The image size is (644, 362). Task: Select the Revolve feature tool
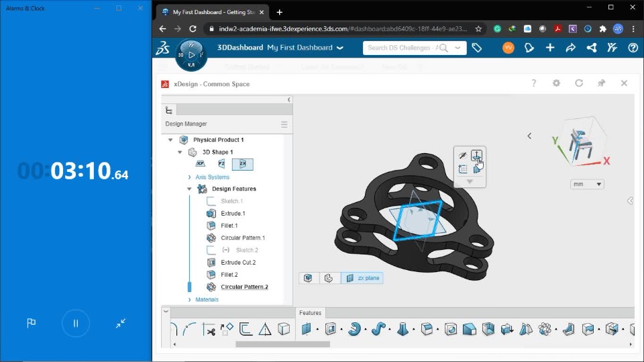354,328
